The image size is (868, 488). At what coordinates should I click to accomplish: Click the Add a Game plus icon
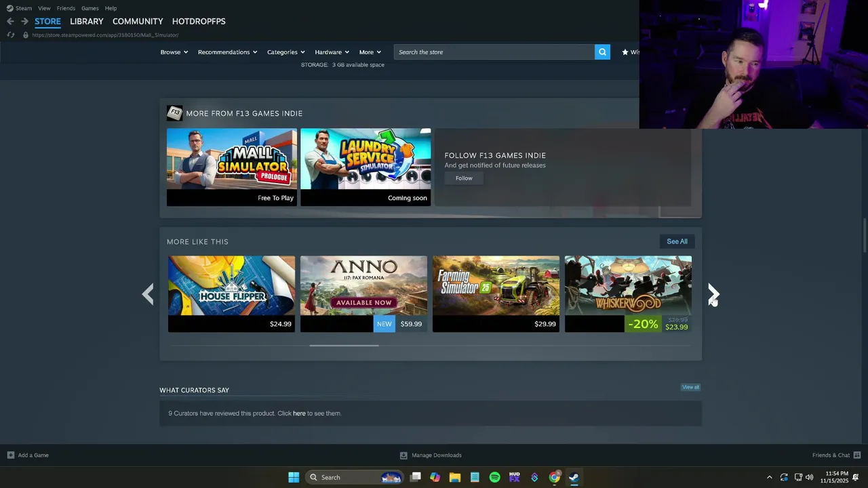10,455
